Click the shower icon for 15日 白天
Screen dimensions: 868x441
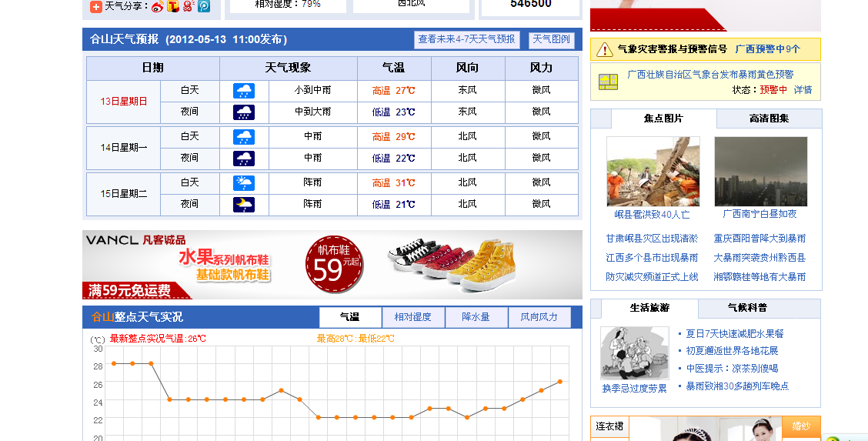coord(244,182)
